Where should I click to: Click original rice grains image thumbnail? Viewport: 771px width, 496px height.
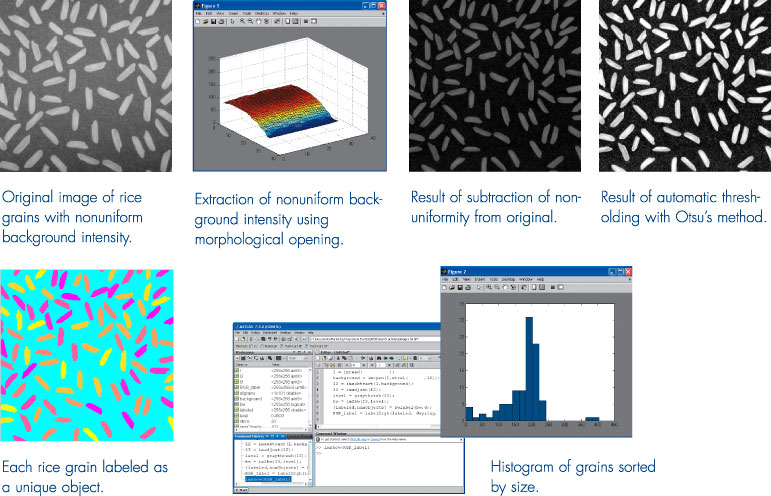86,86
